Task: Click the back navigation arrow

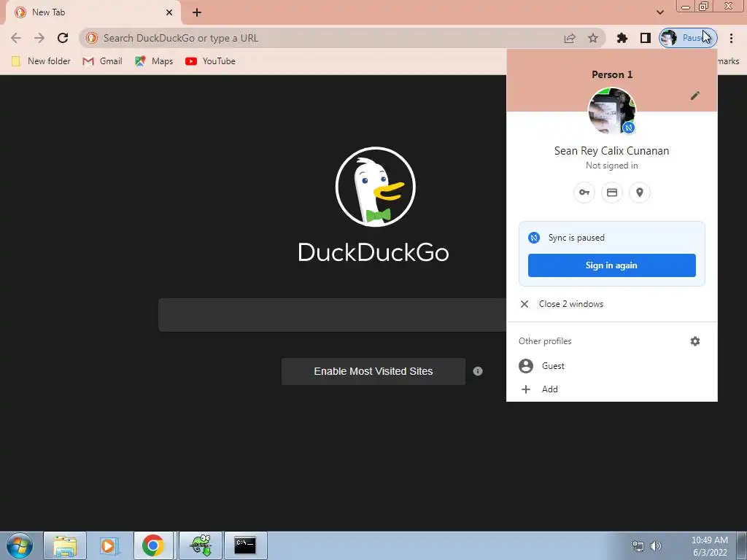Action: (16, 38)
